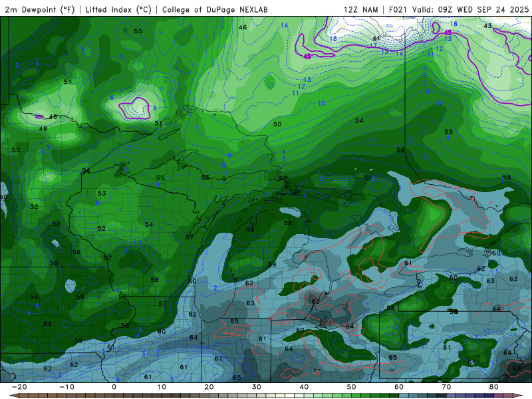Select the "Lifted Index (°C)" header label

118,9
